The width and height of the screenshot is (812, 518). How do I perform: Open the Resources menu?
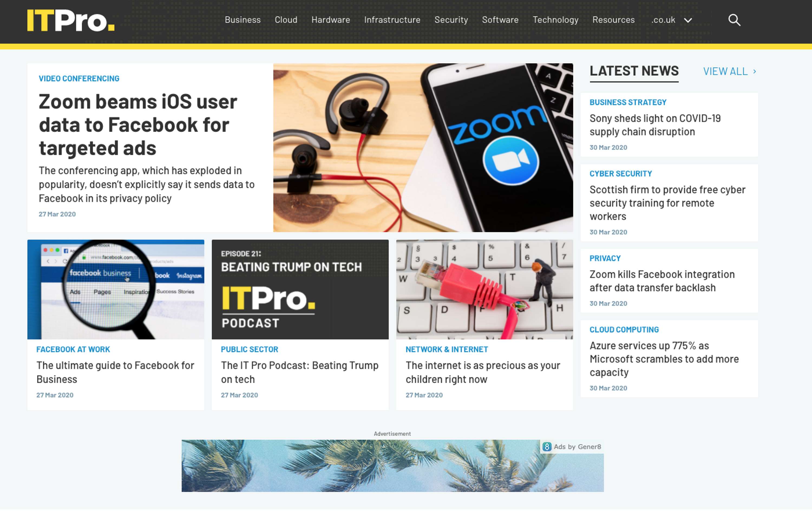click(614, 20)
